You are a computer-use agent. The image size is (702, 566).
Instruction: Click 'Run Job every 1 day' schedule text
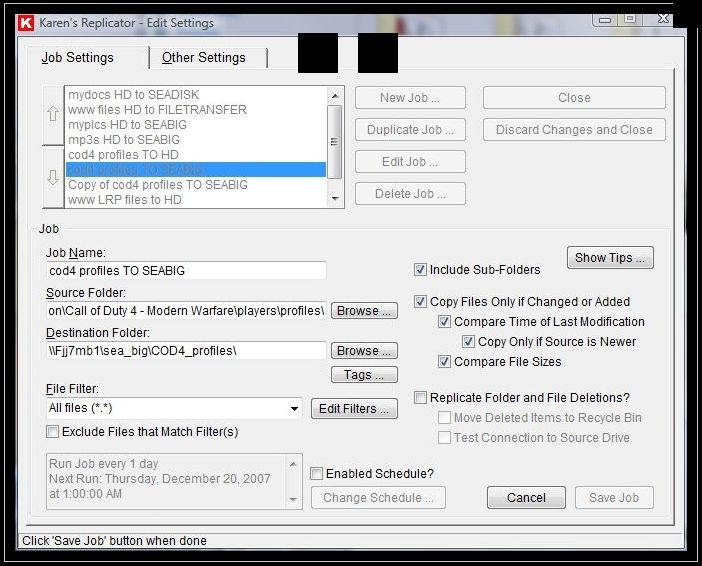click(103, 464)
